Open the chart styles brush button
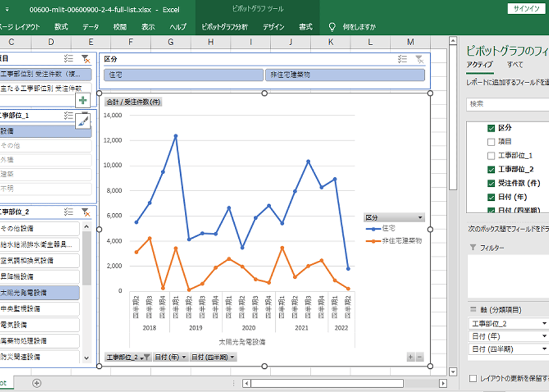The width and height of the screenshot is (549, 392). [x=83, y=121]
